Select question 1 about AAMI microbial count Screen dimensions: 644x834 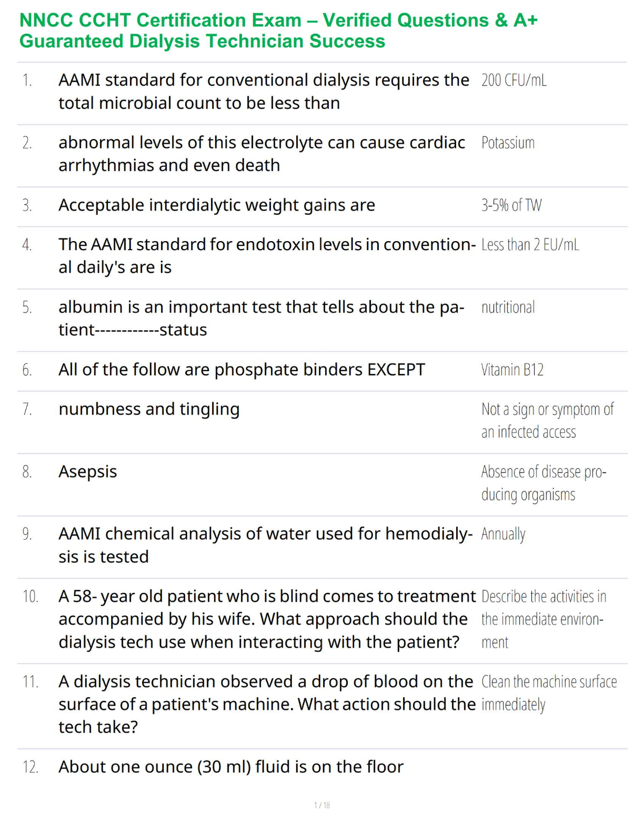(x=264, y=91)
